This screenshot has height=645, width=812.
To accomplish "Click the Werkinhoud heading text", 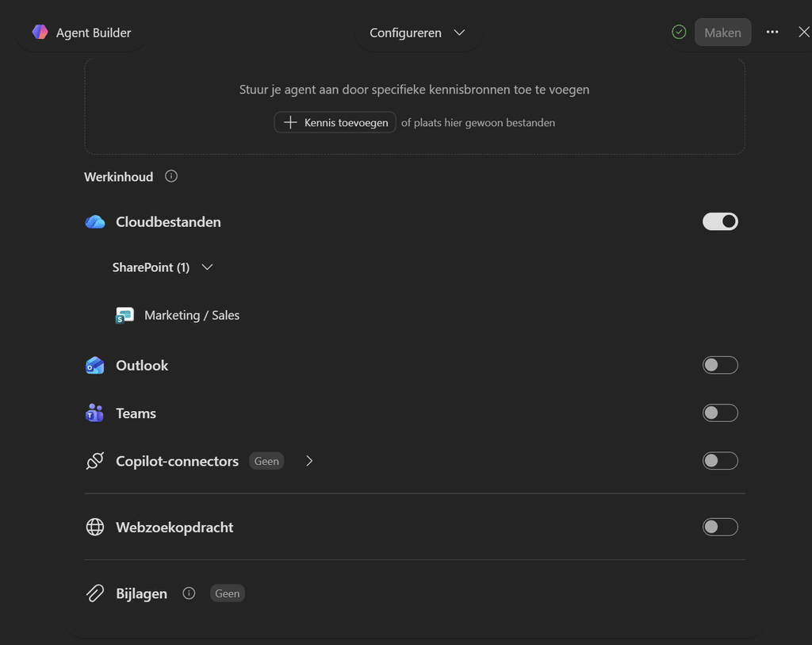I will coord(119,177).
